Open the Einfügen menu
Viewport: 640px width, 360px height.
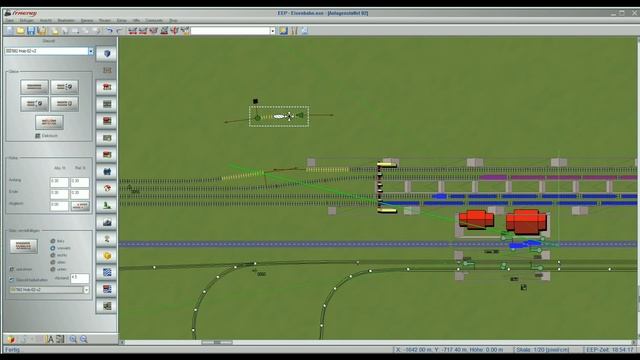[27, 20]
